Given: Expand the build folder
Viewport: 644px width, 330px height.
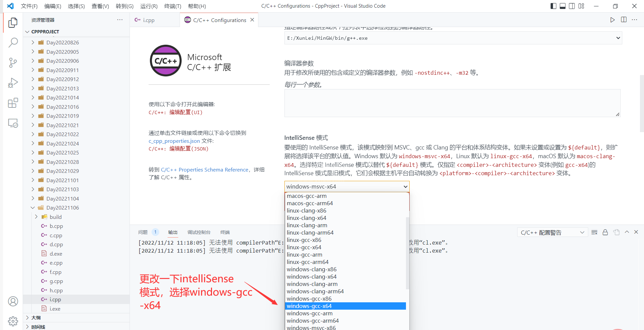Looking at the screenshot, I should tap(36, 217).
